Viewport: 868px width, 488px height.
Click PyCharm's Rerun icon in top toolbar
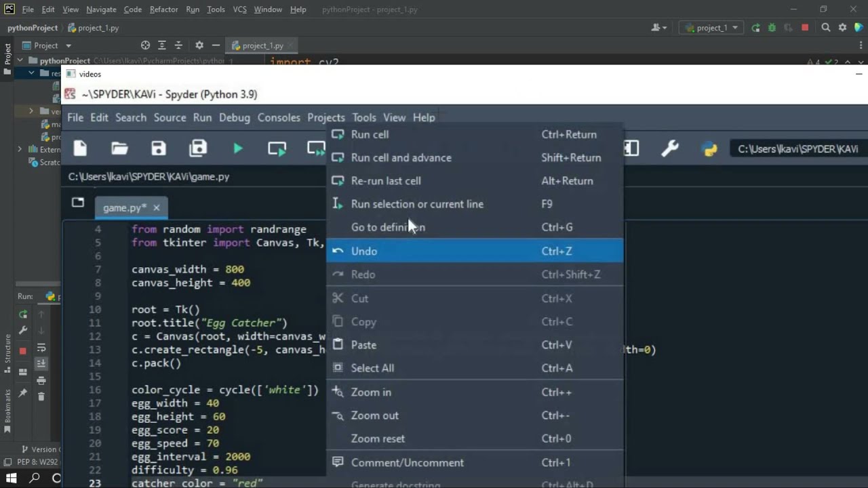755,28
